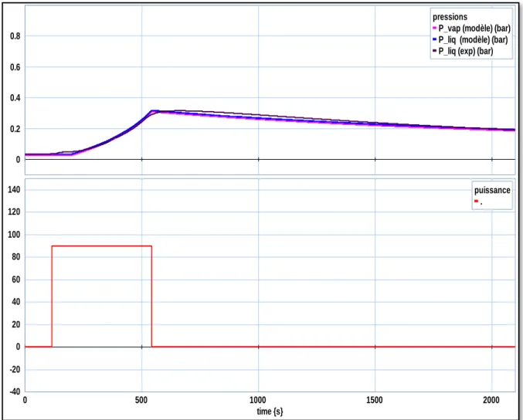Select the P_vap (modèle) (bar) legend label
The height and width of the screenshot is (420, 523).
[474, 29]
